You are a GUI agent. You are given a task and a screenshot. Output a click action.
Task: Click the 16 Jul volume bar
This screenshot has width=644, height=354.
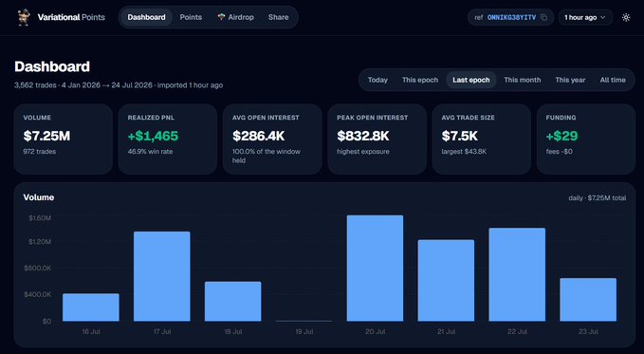tap(91, 307)
